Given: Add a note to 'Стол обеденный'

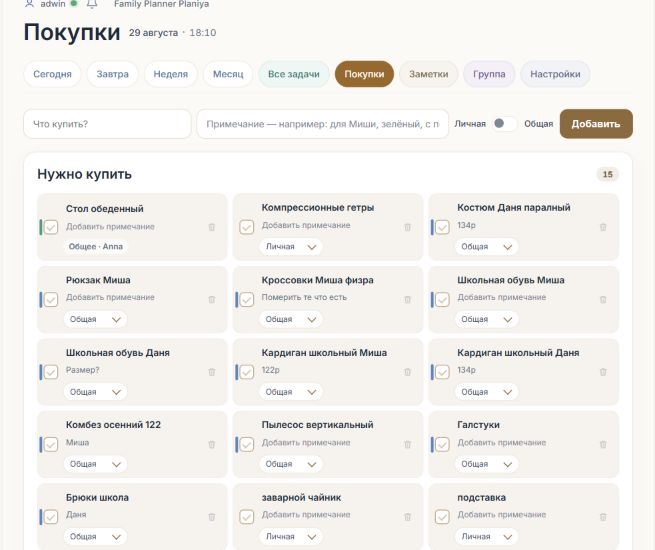Looking at the screenshot, I should (x=110, y=226).
